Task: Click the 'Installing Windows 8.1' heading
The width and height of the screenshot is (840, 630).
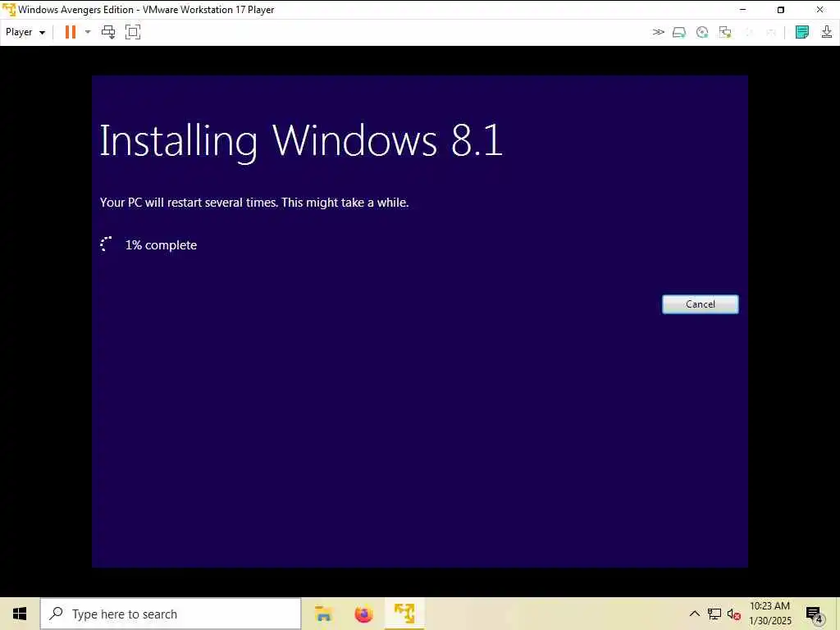Action: tap(301, 141)
